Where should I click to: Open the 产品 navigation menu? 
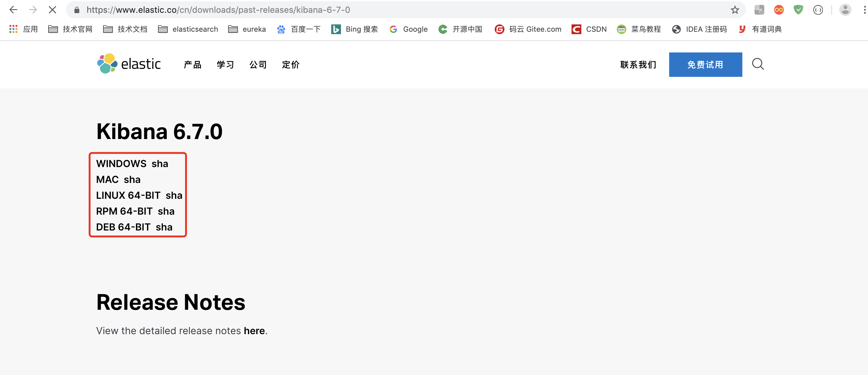193,65
